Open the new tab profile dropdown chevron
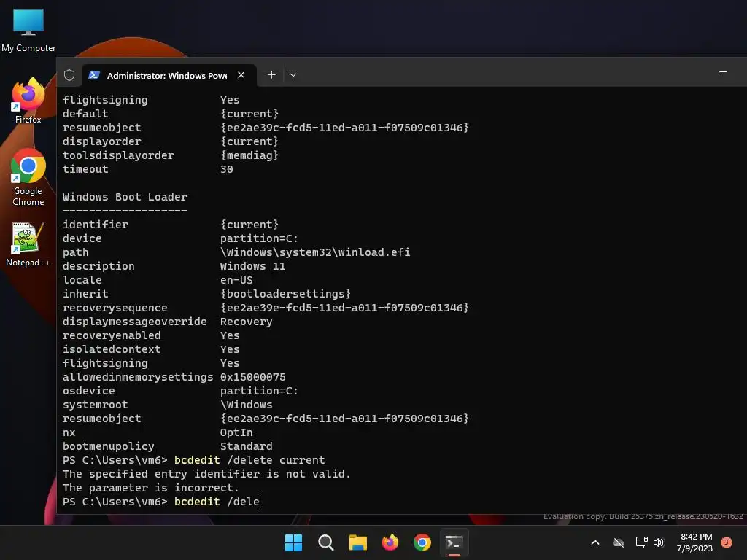This screenshot has height=560, width=747. tap(293, 75)
